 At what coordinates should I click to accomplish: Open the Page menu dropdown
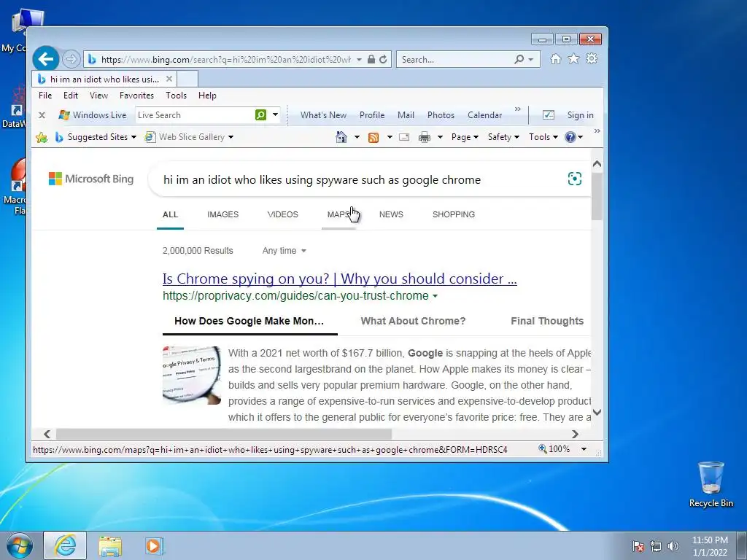pos(465,137)
